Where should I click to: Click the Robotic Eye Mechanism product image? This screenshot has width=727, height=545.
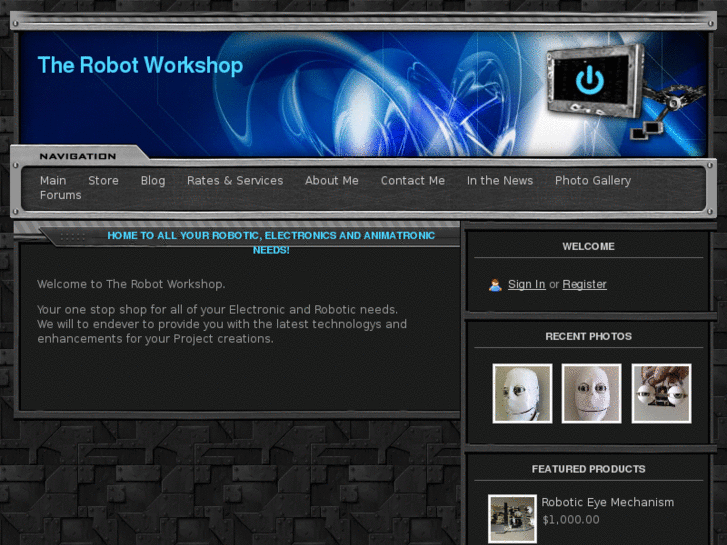pos(512,518)
